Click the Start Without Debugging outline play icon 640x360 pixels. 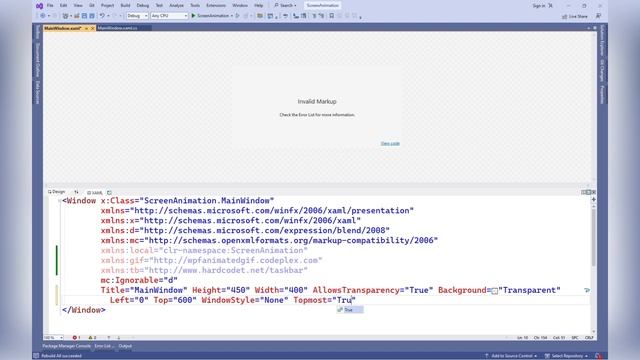[x=238, y=16]
